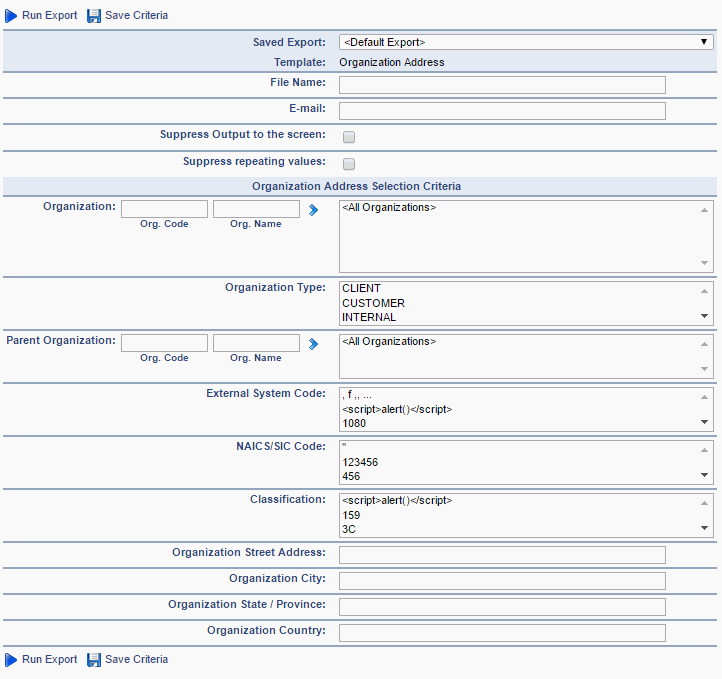Image resolution: width=722 pixels, height=679 pixels.
Task: Click down arrow of External System Code list
Action: (x=705, y=422)
